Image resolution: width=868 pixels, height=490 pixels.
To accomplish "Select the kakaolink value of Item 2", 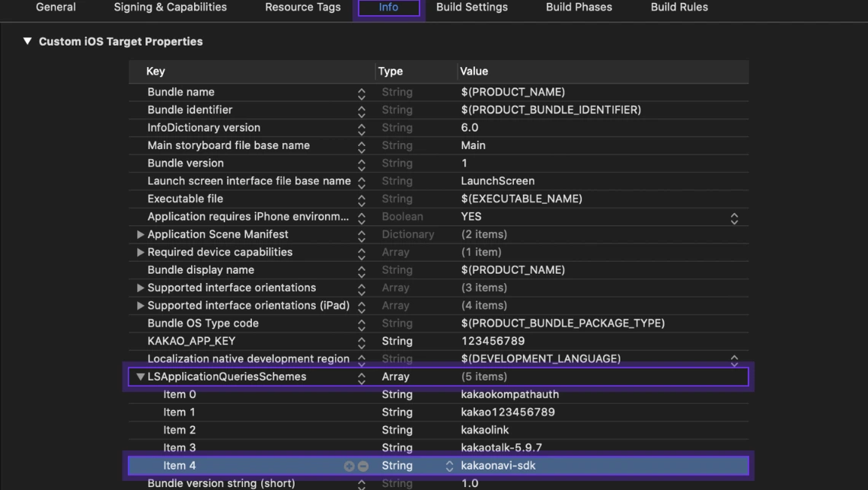I will 485,430.
